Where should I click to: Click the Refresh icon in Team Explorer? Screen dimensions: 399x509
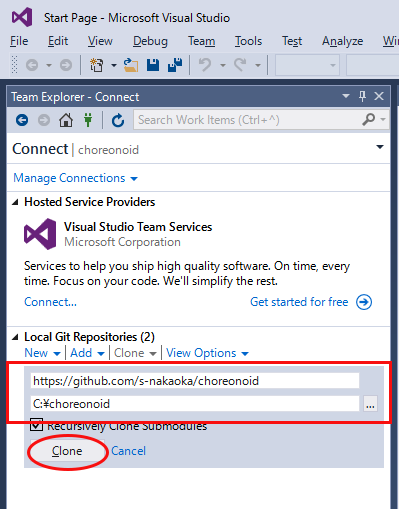(x=118, y=120)
